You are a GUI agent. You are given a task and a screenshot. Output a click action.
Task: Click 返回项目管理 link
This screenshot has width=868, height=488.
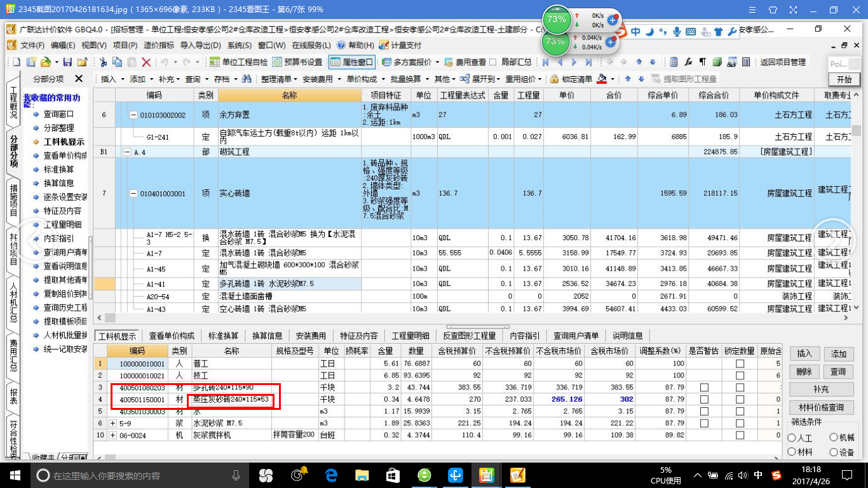pyautogui.click(x=783, y=62)
